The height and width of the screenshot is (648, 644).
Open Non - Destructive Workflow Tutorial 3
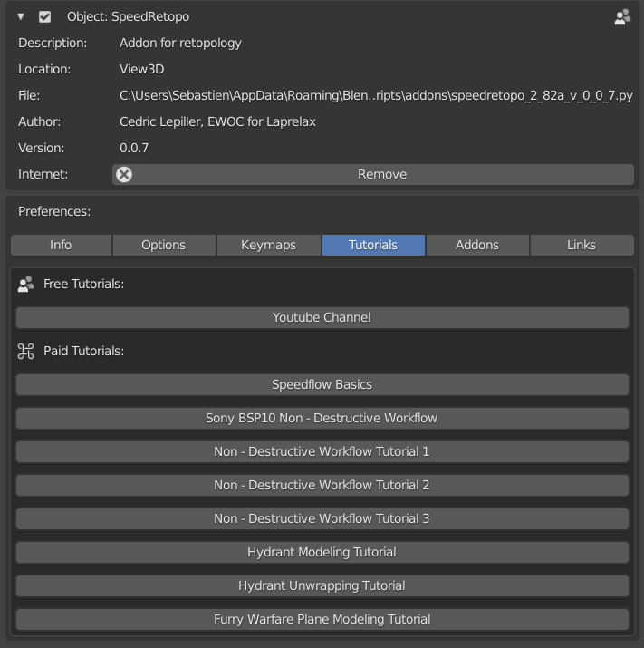[322, 518]
